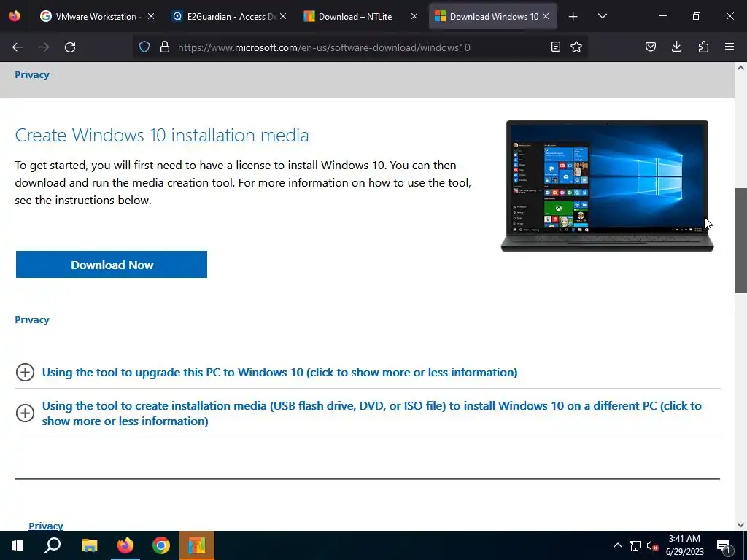This screenshot has width=747, height=560.
Task: Open the Windows Start menu
Action: click(18, 545)
